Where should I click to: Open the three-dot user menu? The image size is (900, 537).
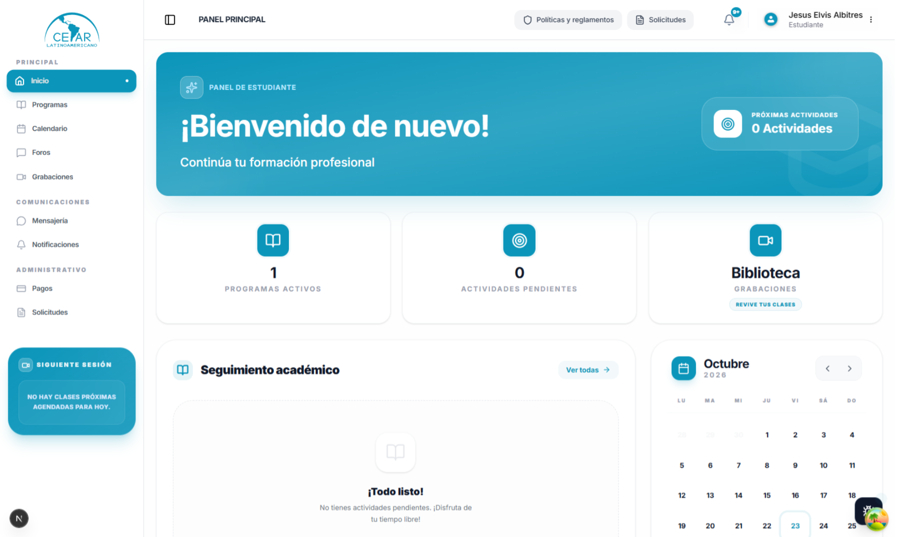click(x=871, y=20)
